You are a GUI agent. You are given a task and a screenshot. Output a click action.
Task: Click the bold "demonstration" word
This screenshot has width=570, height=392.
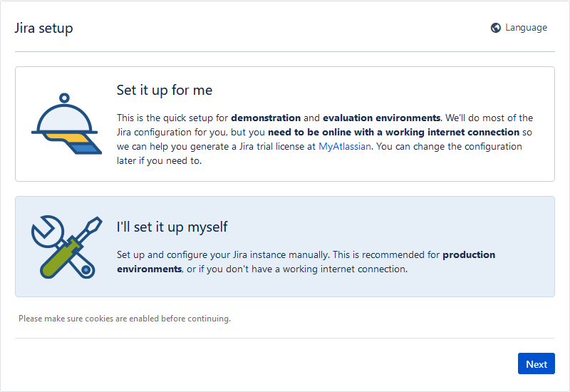point(266,118)
